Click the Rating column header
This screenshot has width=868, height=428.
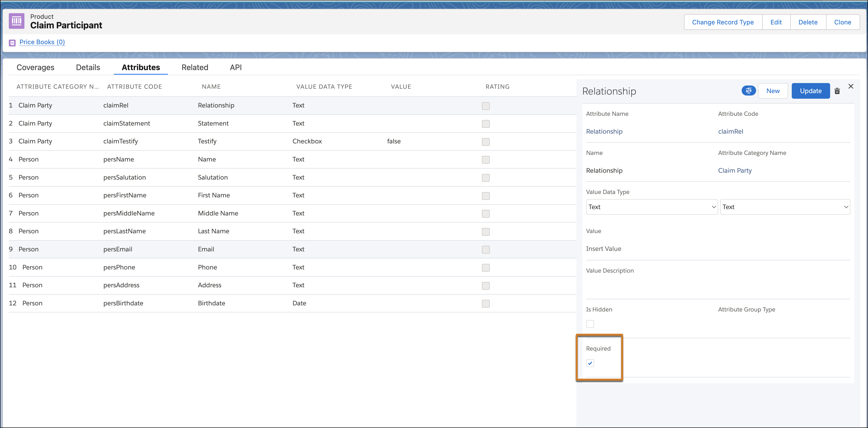coord(497,86)
